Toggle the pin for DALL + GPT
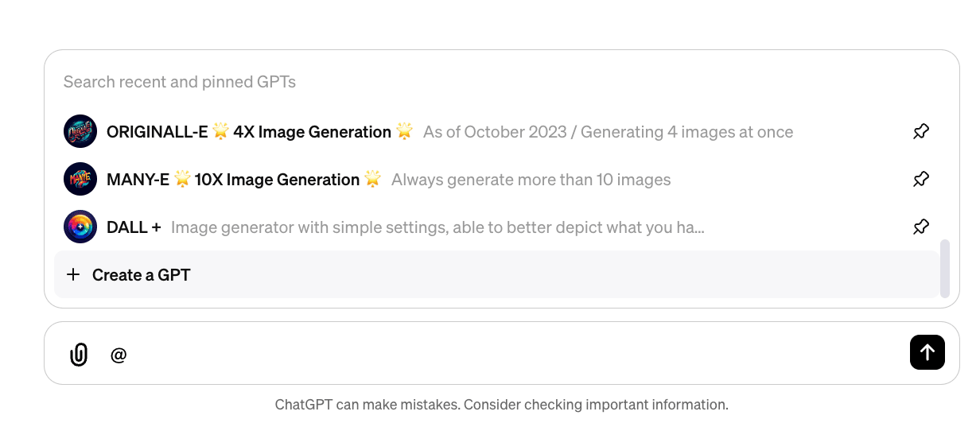This screenshot has width=980, height=423. 921,227
